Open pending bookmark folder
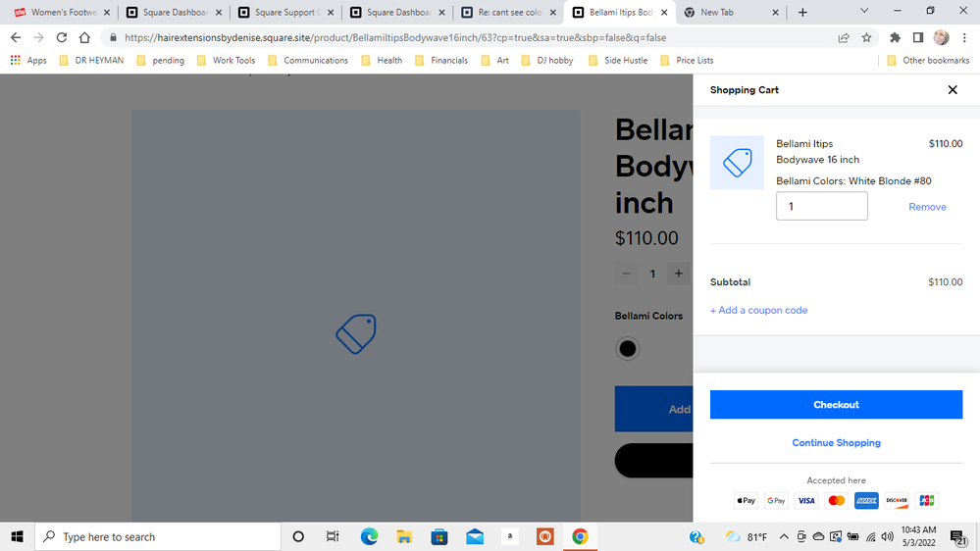The width and height of the screenshot is (980, 551). tap(161, 61)
